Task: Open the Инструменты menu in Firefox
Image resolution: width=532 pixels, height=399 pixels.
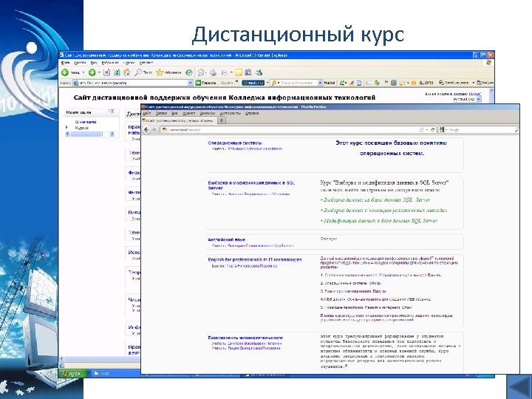Action: [x=231, y=113]
